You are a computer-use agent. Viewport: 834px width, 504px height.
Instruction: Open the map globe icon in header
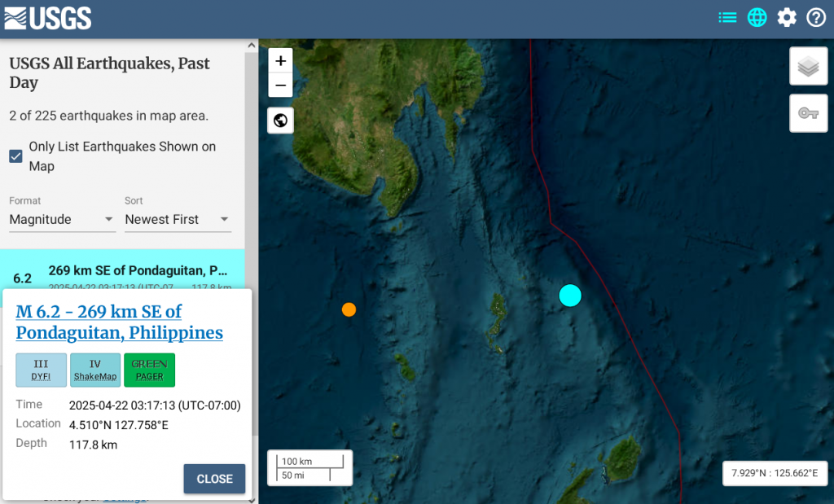tap(757, 18)
